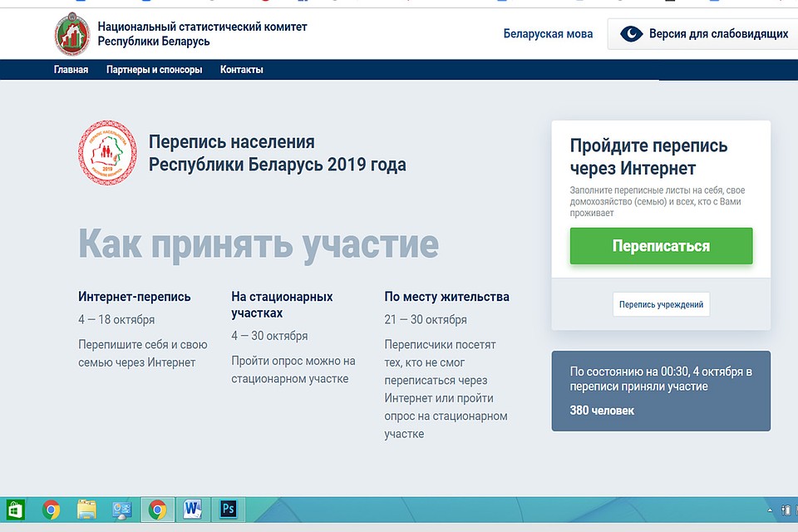Click the green Переписаться button
798x532 pixels.
(x=661, y=246)
